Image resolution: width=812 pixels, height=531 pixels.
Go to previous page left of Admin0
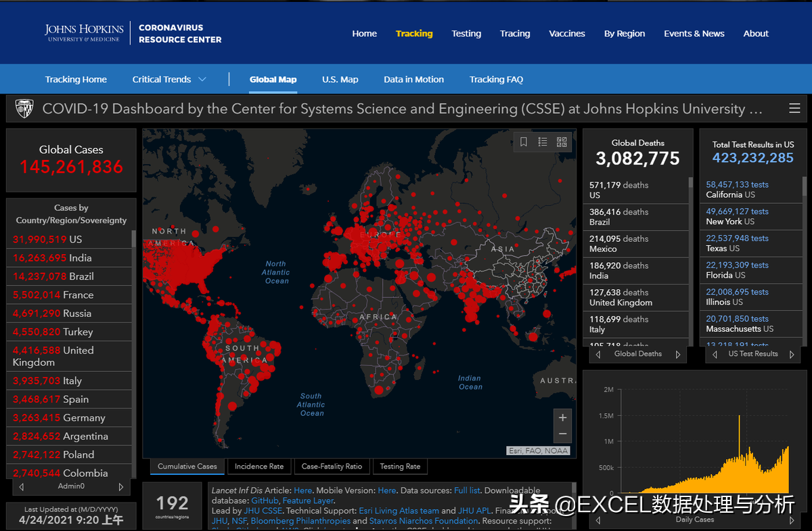22,487
